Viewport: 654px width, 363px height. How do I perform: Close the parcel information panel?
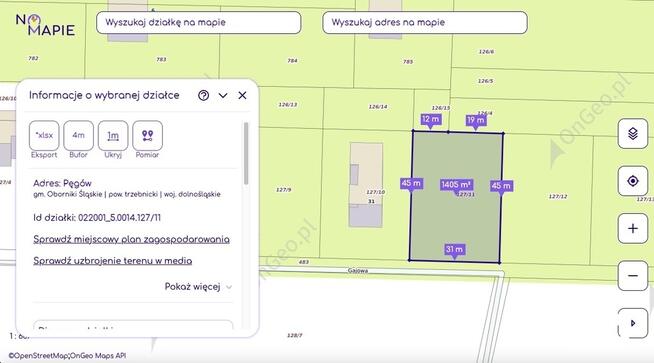click(x=242, y=96)
